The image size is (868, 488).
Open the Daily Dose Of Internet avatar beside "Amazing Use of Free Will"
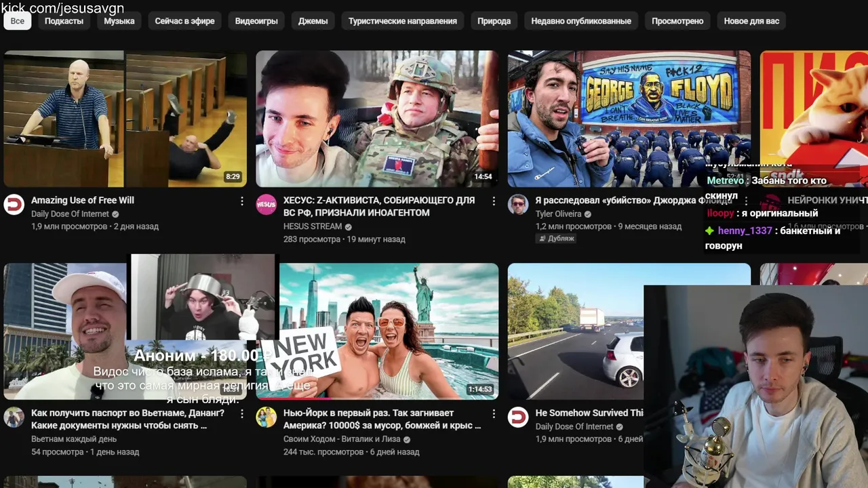pos(14,205)
